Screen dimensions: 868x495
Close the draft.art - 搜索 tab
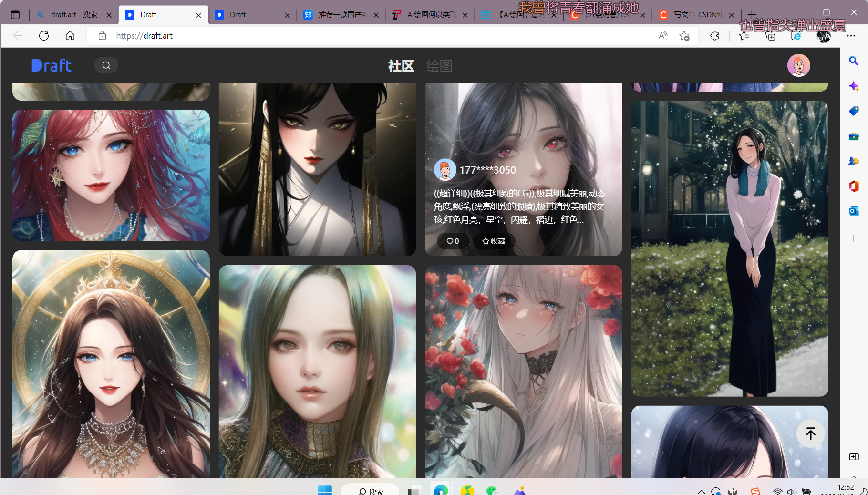point(109,15)
